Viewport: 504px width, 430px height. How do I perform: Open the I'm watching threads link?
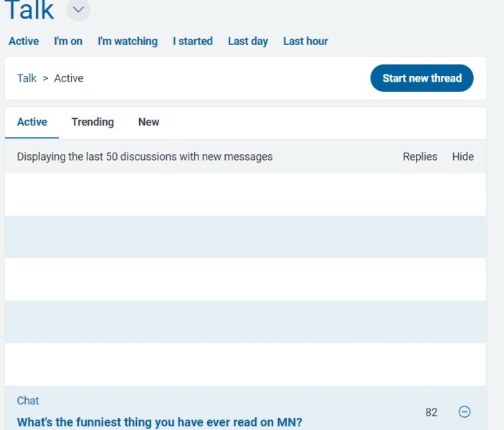pyautogui.click(x=128, y=42)
